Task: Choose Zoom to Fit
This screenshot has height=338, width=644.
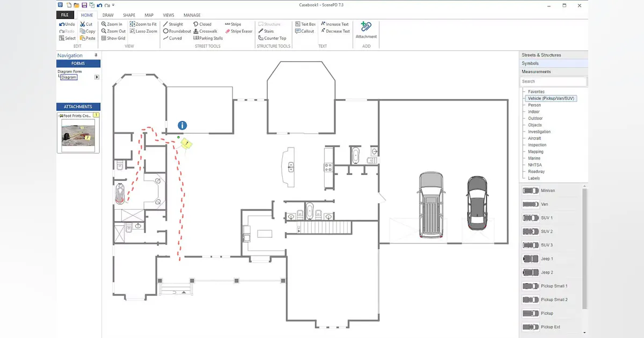Action: click(143, 24)
